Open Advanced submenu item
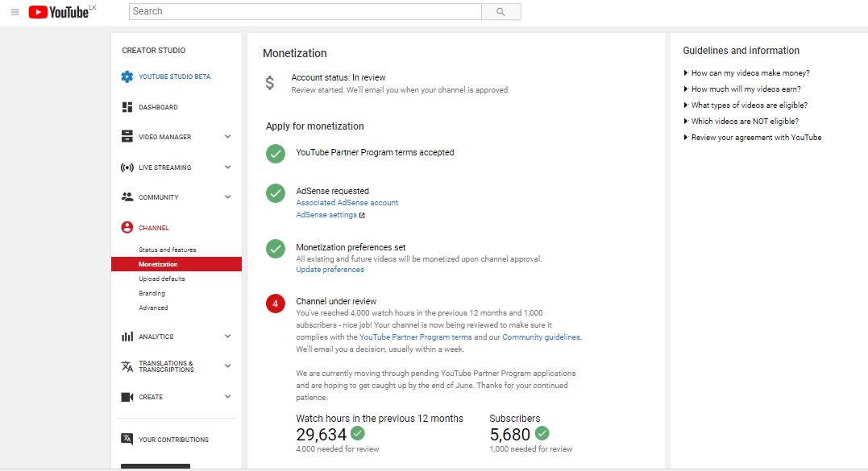This screenshot has width=868, height=471. coord(153,308)
